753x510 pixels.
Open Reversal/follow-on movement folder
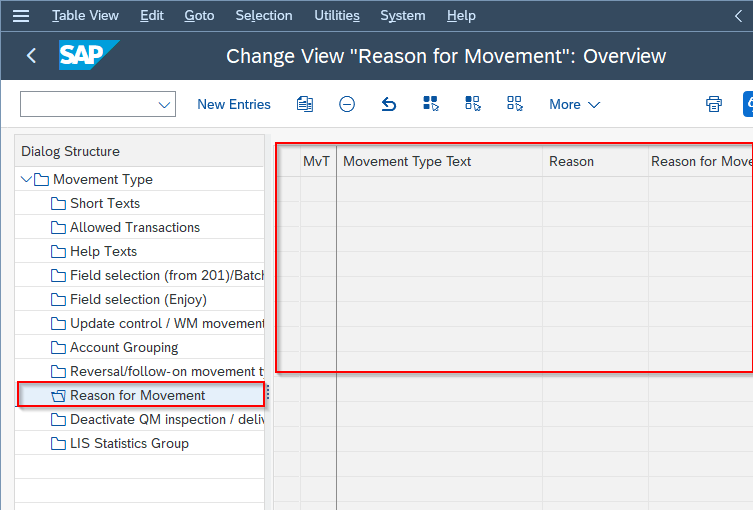(158, 372)
